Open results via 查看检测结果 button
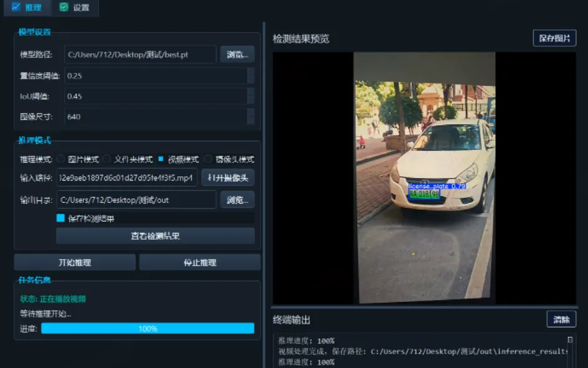 pyautogui.click(x=155, y=235)
